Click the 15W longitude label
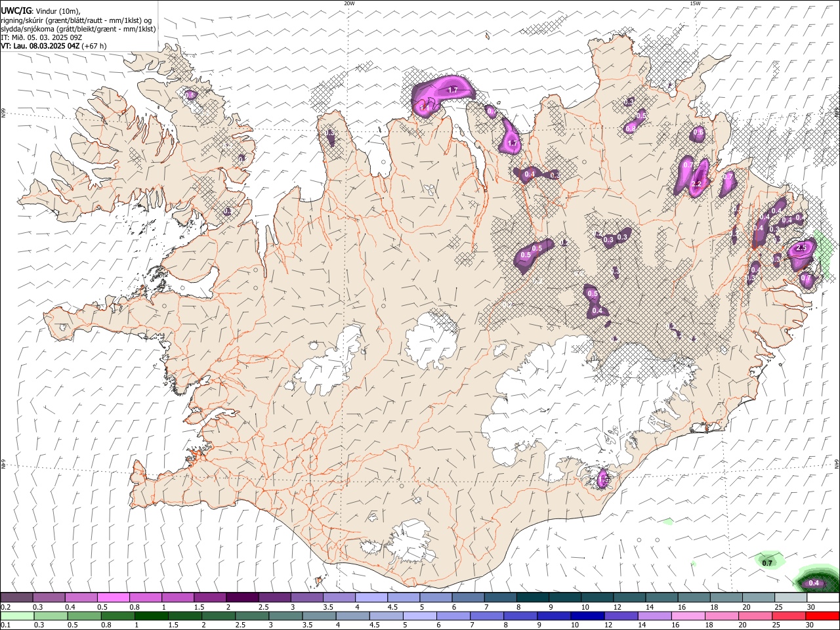 [695, 3]
